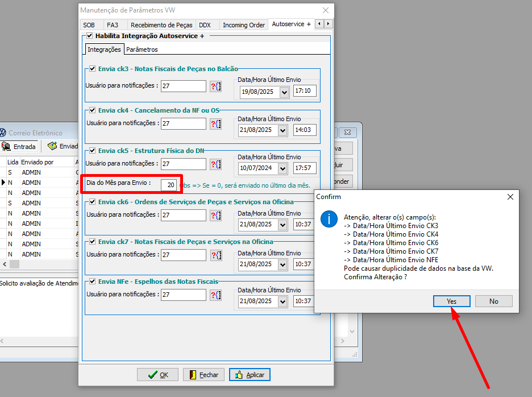Open user lookup icon for ck5 notifications
Image resolution: width=532 pixels, height=397 pixels.
216,164
